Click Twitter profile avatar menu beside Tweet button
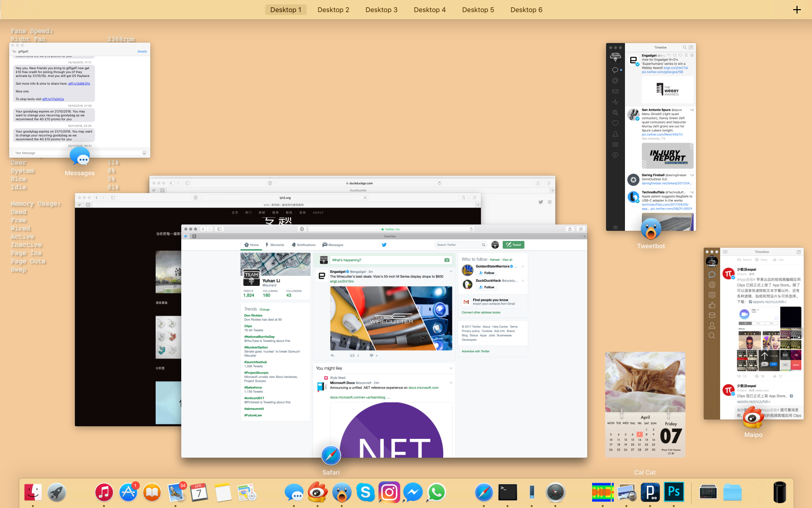Viewport: 812px width, 508px height. pyautogui.click(x=495, y=245)
